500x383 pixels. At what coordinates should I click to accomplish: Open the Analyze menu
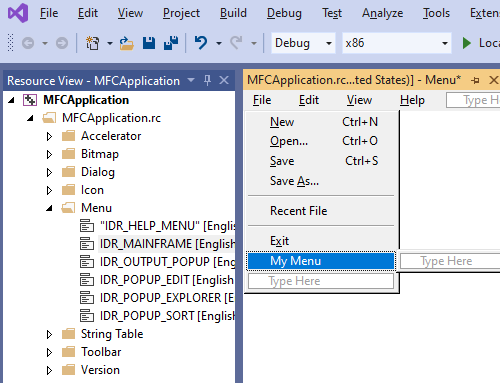[382, 13]
